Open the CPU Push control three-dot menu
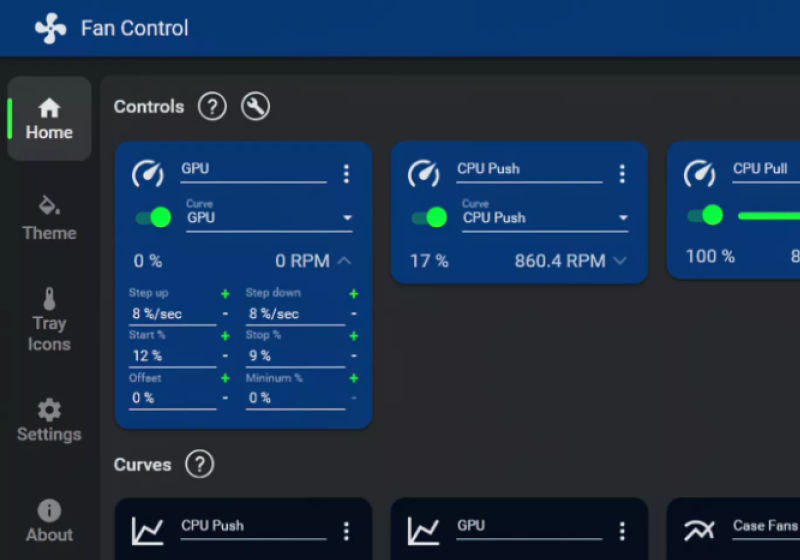 [x=622, y=174]
